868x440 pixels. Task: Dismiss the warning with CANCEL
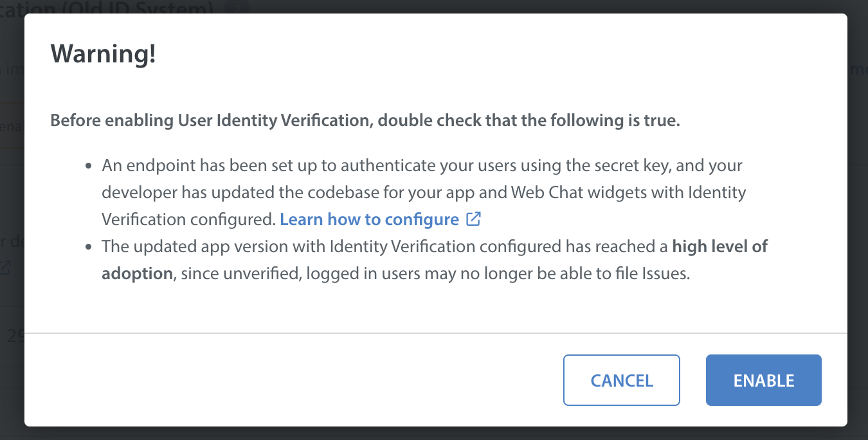click(622, 380)
